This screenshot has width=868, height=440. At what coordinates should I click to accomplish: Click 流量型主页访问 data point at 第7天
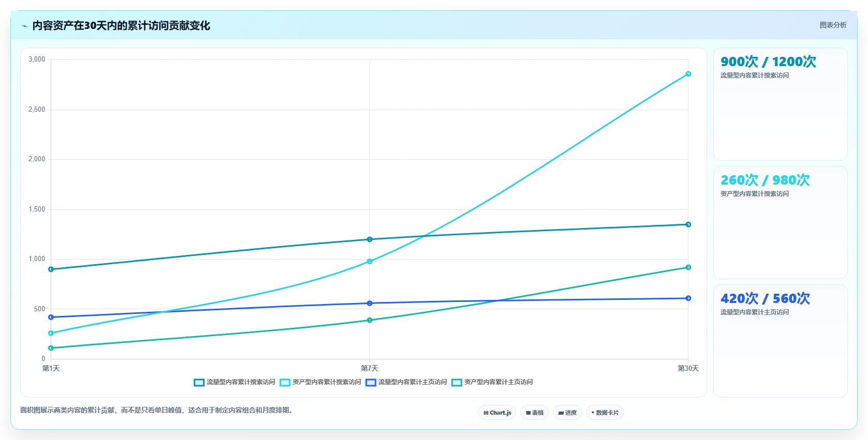(369, 304)
